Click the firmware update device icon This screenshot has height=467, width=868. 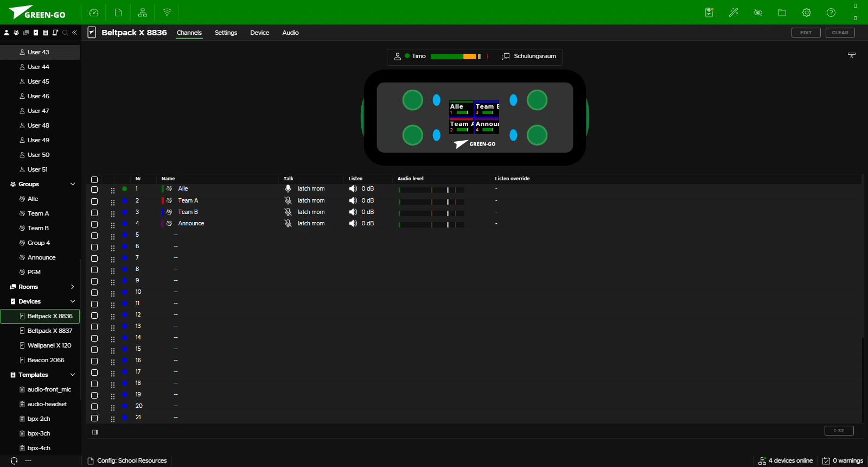click(x=709, y=12)
